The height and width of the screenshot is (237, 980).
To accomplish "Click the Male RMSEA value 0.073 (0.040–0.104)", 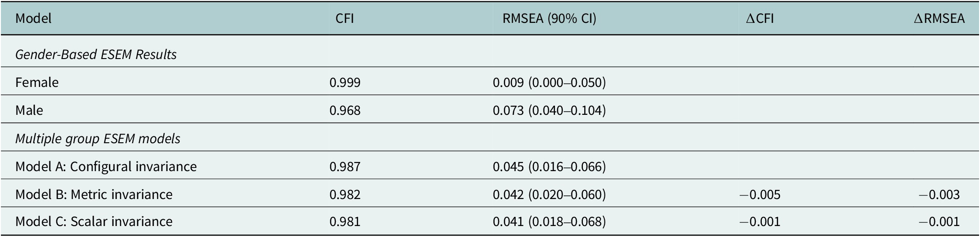I will pyautogui.click(x=549, y=110).
